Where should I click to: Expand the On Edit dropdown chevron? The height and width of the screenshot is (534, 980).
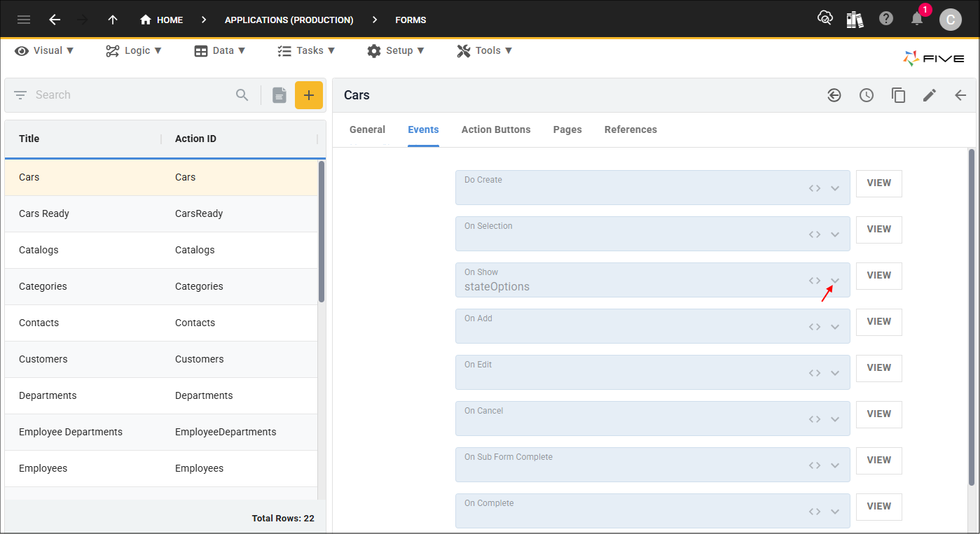click(835, 373)
